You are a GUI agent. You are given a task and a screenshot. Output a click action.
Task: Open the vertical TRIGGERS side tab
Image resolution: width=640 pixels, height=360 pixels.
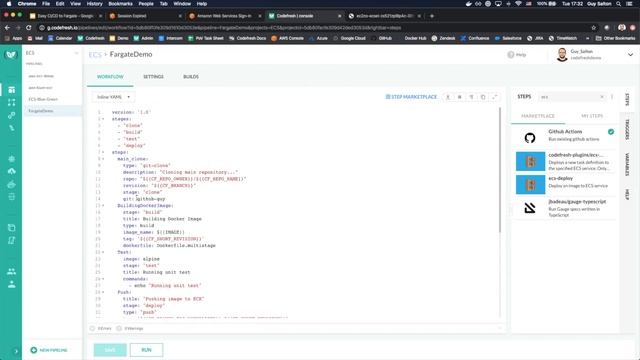(627, 130)
